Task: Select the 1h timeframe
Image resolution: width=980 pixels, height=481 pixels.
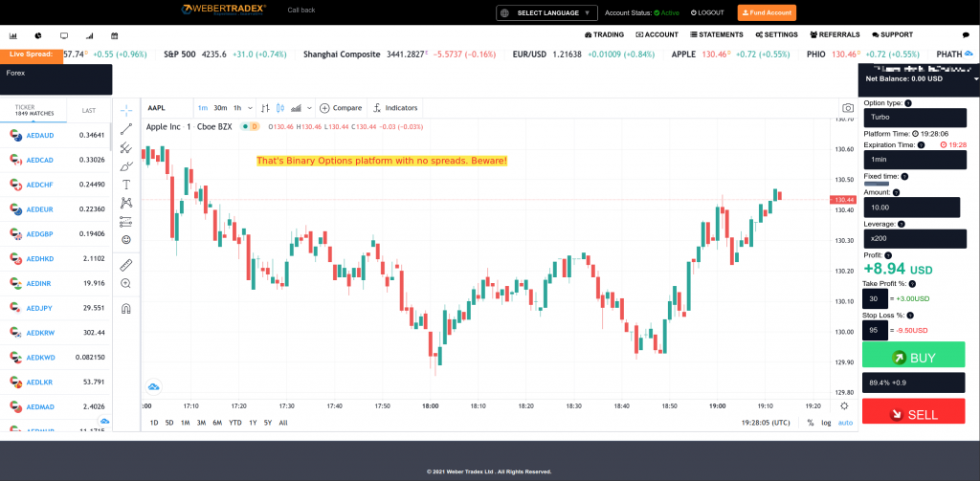Action: pyautogui.click(x=237, y=108)
